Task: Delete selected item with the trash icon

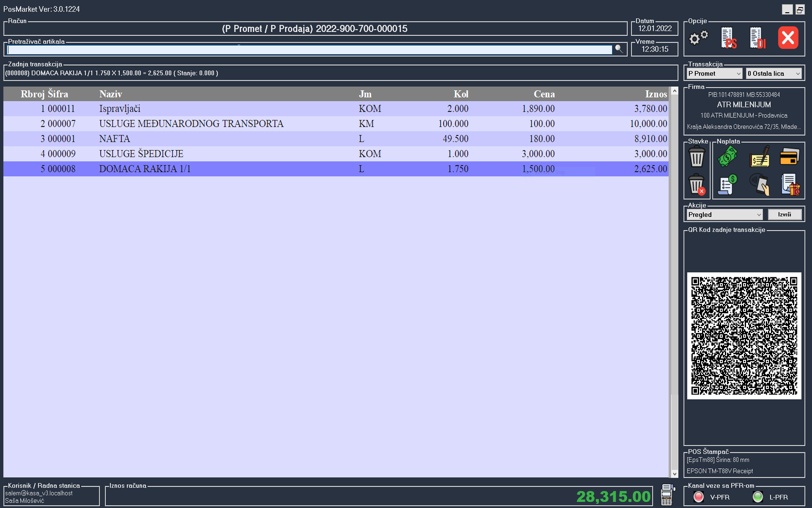Action: [697, 157]
